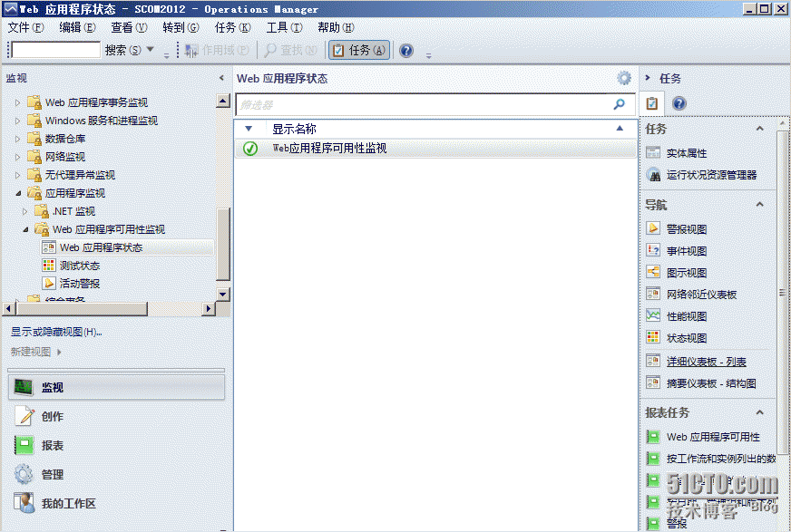
Task: Collapse the tasks pane arrow next to 任务
Action: [648, 78]
